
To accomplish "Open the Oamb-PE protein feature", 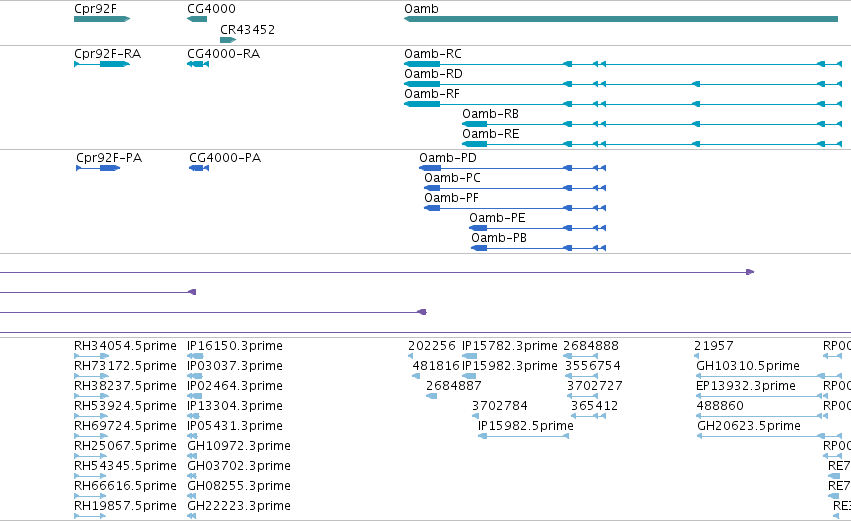I will 537,228.
